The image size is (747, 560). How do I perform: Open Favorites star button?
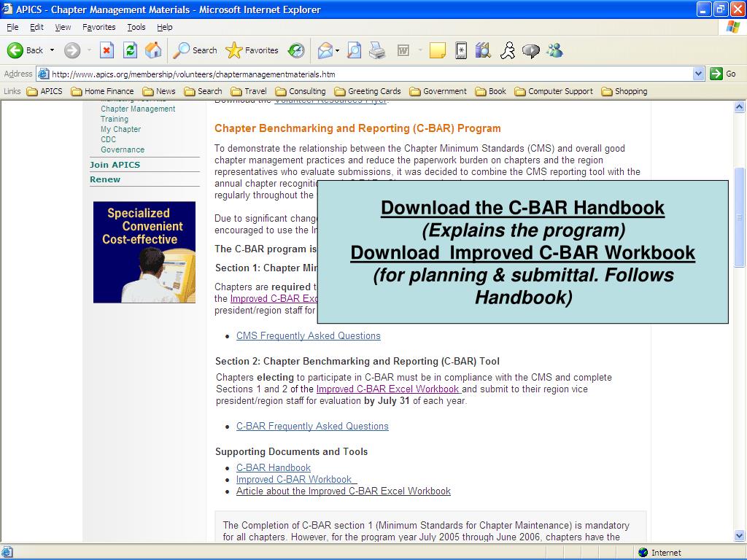252,50
